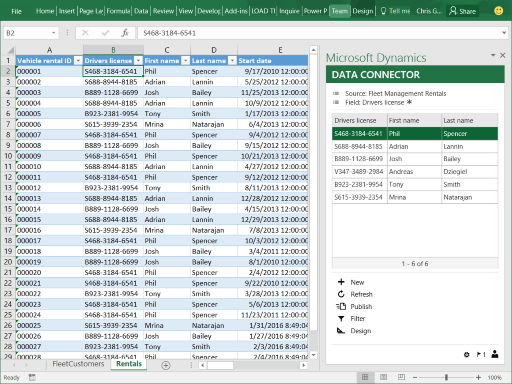Click the horizontal scrollbar left arrow
This screenshot has height=384, width=512.
pyautogui.click(x=202, y=365)
